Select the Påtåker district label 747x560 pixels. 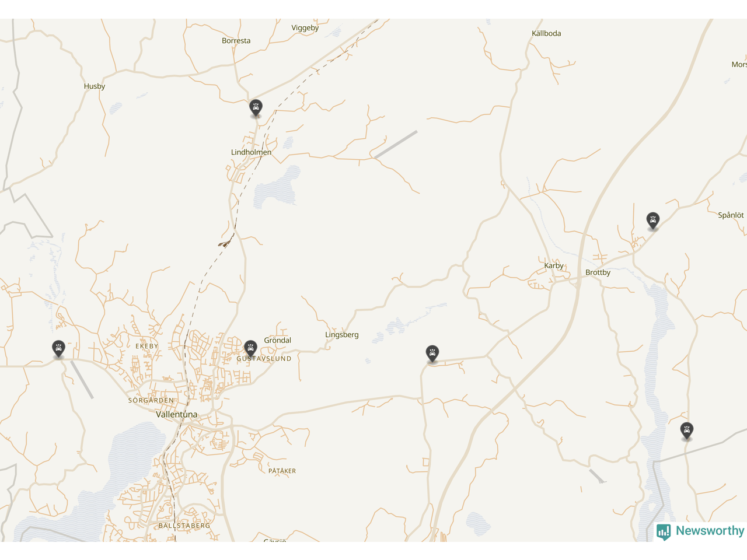(282, 471)
